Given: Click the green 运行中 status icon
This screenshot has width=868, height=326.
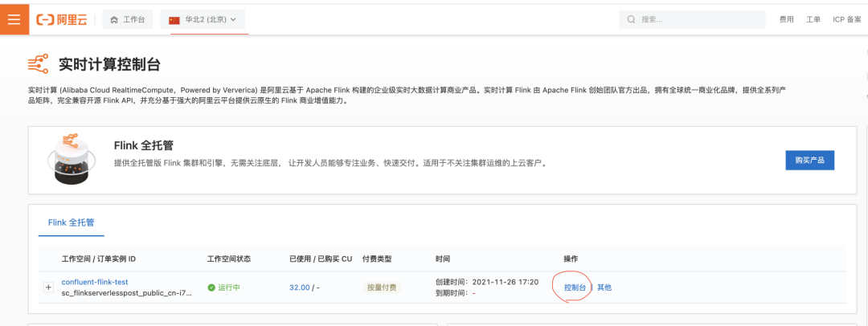Looking at the screenshot, I should 211,287.
